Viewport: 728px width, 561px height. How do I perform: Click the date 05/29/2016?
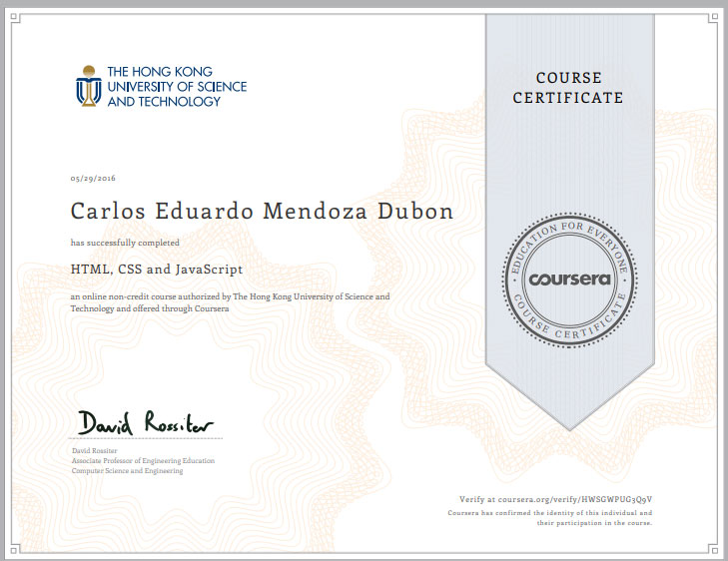(x=93, y=178)
